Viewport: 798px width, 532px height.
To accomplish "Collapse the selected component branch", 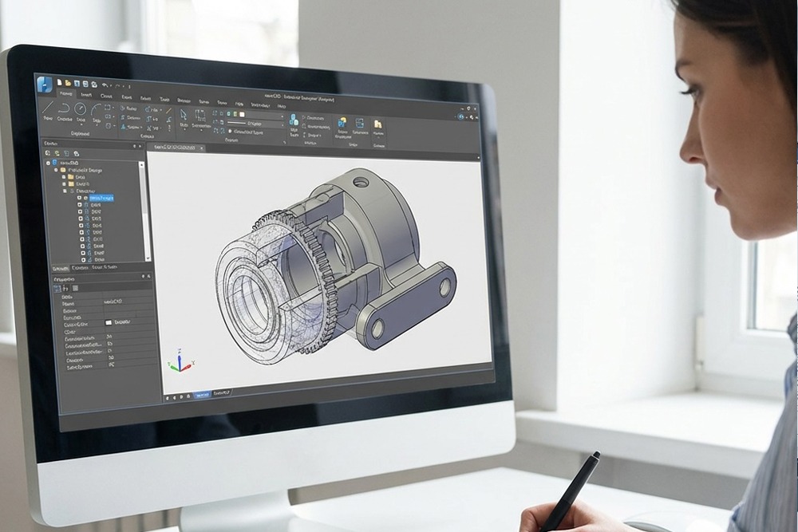I will click(x=64, y=191).
